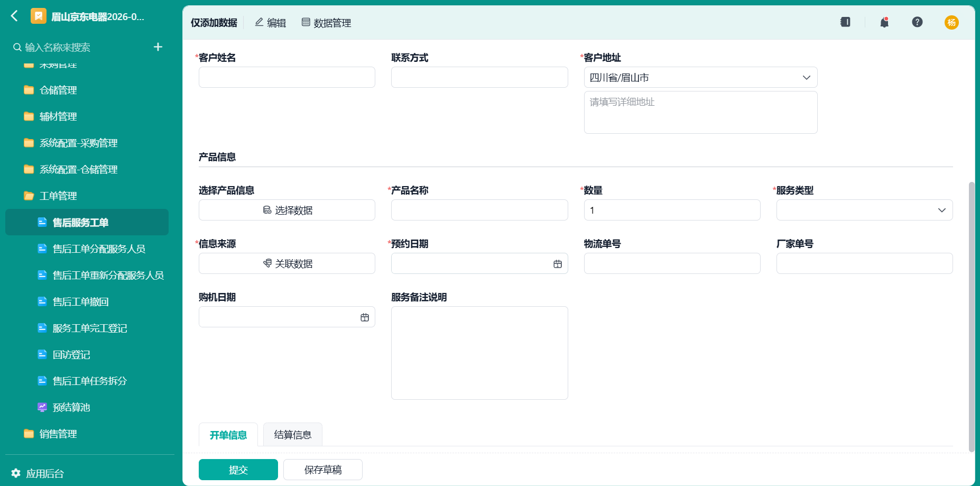Open the 服务类型 dropdown
The height and width of the screenshot is (486, 980).
864,210
